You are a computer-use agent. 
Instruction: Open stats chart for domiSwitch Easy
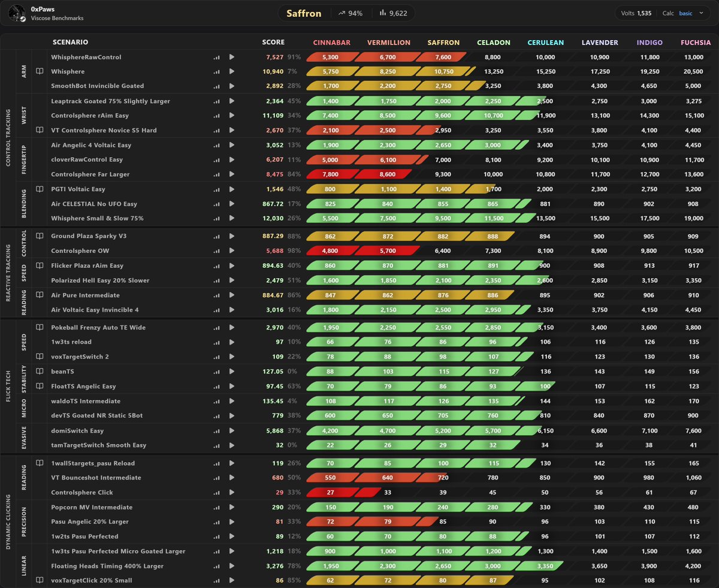click(216, 431)
